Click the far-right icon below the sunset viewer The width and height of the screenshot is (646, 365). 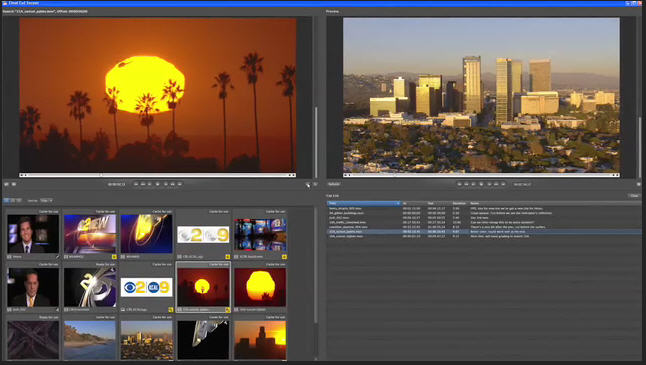tap(315, 184)
